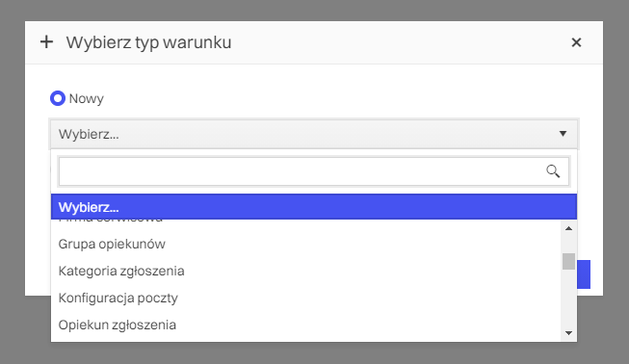Click the Nowy label text

click(87, 98)
